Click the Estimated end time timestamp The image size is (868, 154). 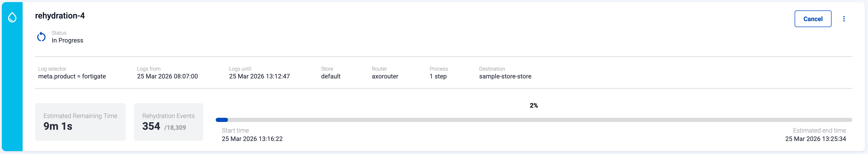[x=815, y=139]
